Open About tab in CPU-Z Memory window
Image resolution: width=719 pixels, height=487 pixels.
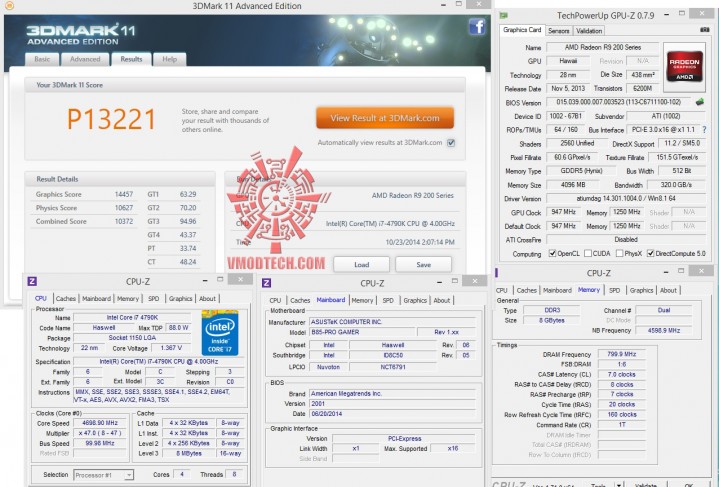(668, 290)
